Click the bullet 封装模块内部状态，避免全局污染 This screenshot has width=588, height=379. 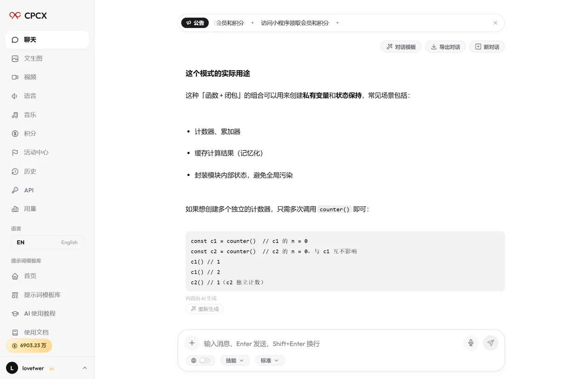coord(244,175)
